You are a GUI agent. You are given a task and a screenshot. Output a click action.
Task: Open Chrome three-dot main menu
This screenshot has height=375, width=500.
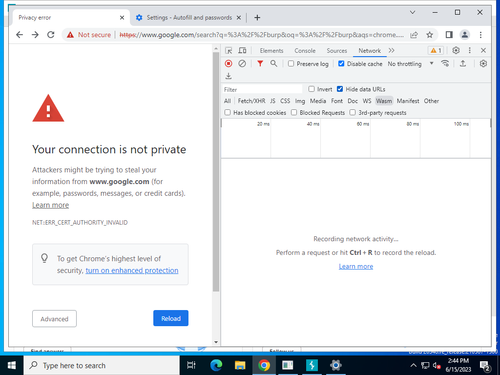(480, 35)
